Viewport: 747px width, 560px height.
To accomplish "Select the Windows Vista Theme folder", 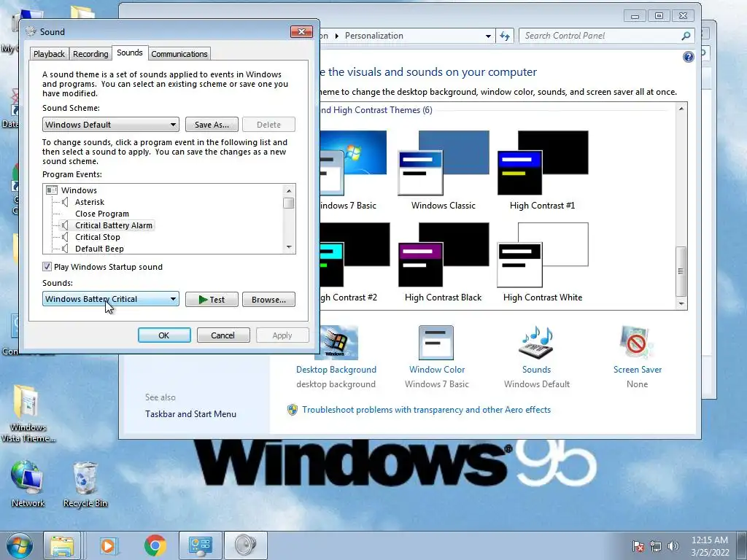I will point(28,414).
